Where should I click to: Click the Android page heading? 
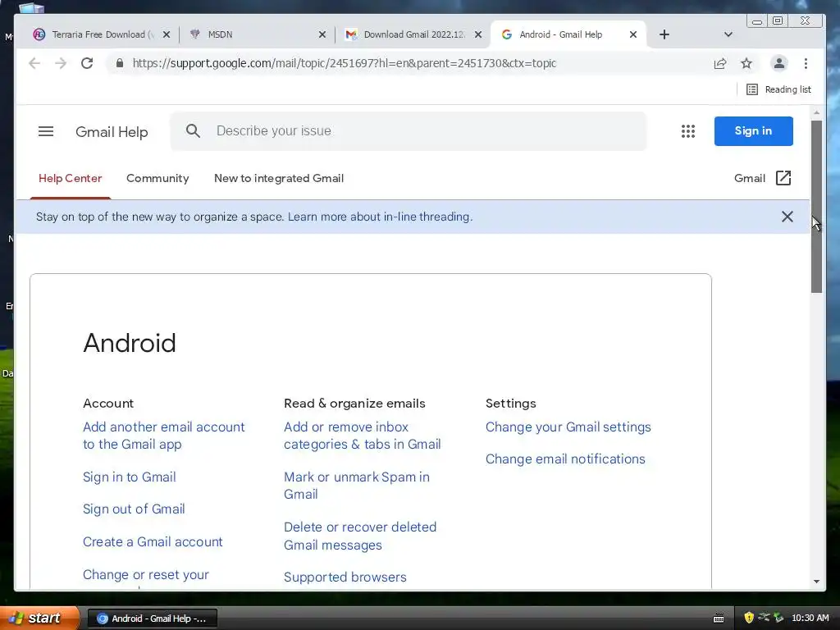click(x=130, y=343)
